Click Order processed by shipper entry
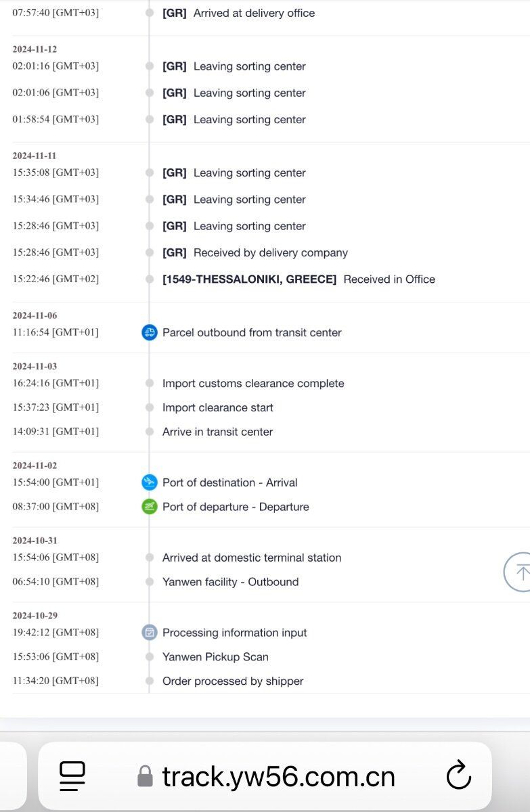This screenshot has width=530, height=812. [x=233, y=681]
